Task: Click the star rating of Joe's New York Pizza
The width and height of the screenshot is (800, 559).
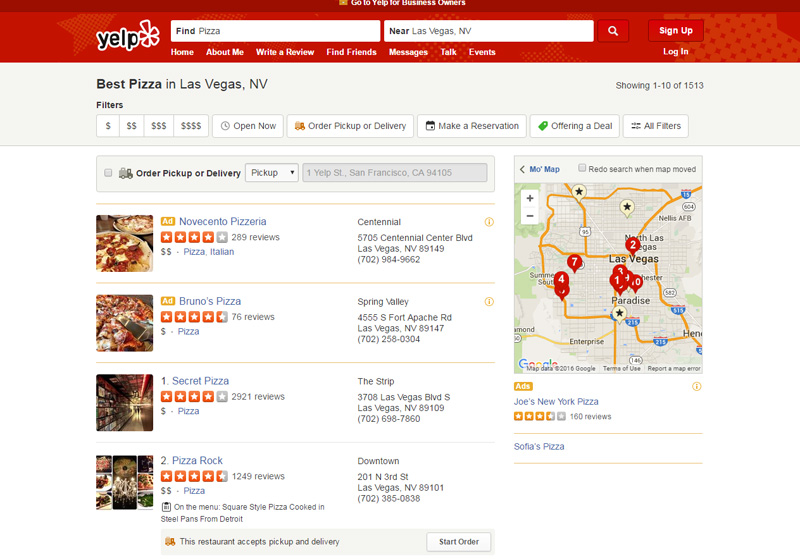Action: click(x=539, y=416)
